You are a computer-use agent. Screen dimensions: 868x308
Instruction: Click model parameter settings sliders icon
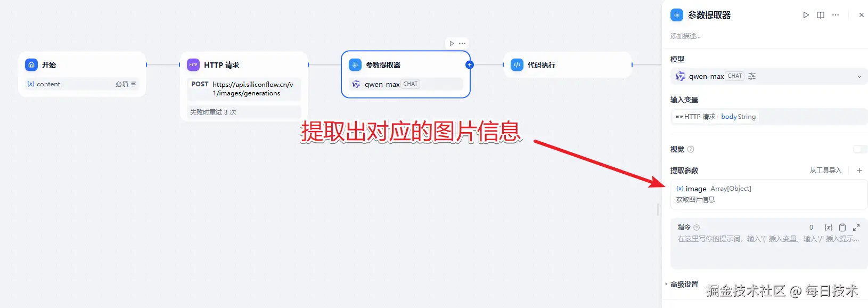click(x=752, y=76)
